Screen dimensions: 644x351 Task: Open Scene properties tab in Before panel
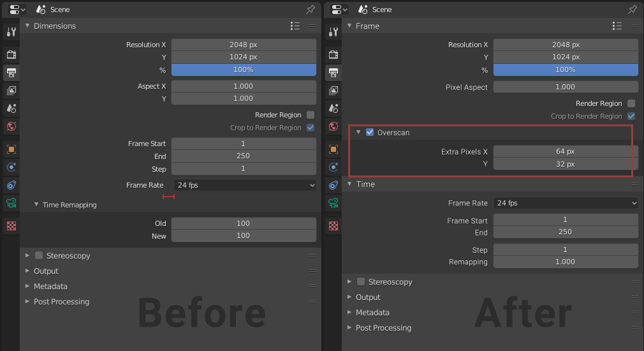pyautogui.click(x=11, y=108)
